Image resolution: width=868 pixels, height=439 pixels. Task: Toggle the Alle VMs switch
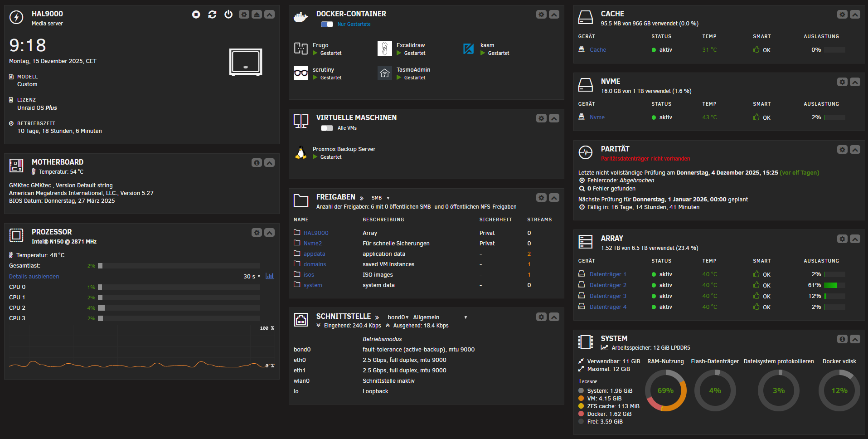point(327,128)
